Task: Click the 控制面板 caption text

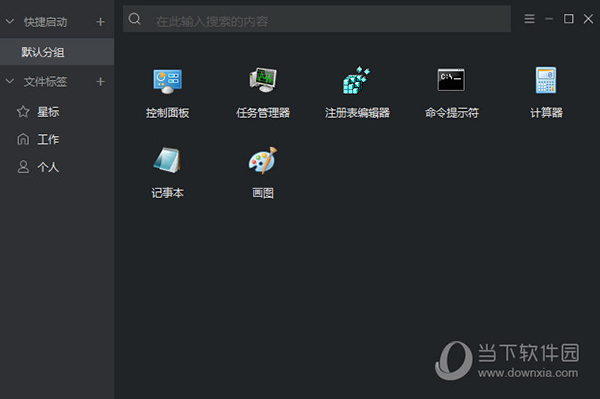Action: [x=167, y=113]
